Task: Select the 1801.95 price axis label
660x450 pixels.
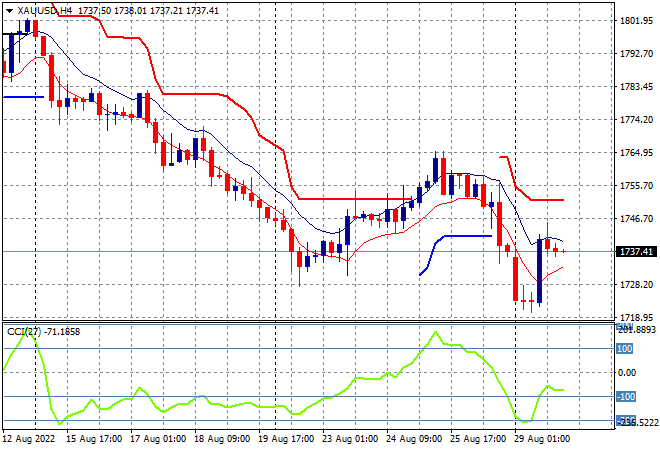Action: [x=636, y=21]
